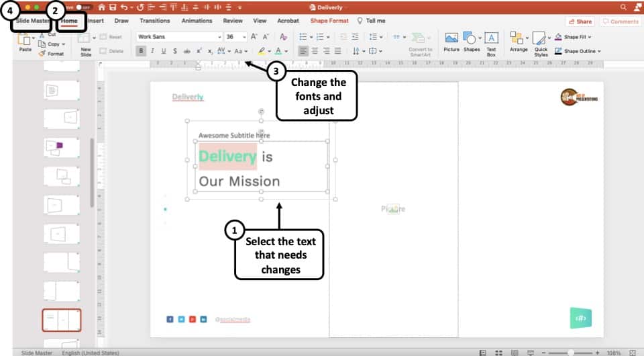Save the presentation with the floppy disk icon
644x356 pixels.
[113, 7]
